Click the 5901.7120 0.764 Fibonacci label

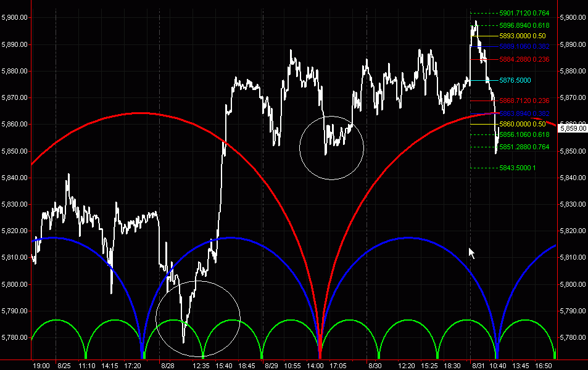[x=524, y=13]
